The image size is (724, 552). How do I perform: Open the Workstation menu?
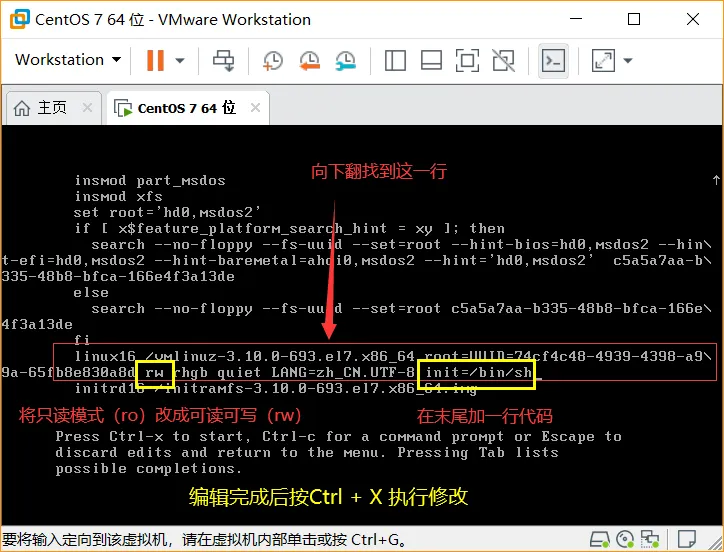[x=67, y=60]
